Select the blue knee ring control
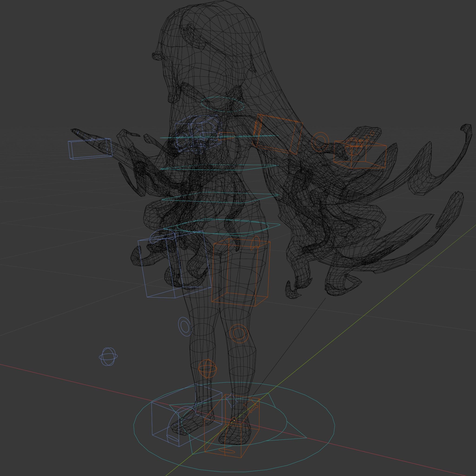The image size is (476, 476). (x=184, y=327)
